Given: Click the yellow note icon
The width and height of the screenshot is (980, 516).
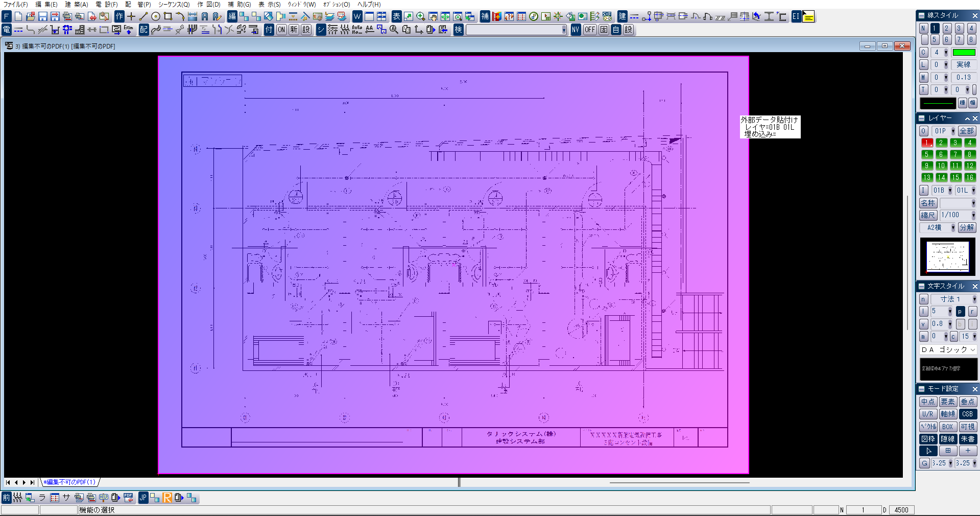Looking at the screenshot, I should coord(808,17).
